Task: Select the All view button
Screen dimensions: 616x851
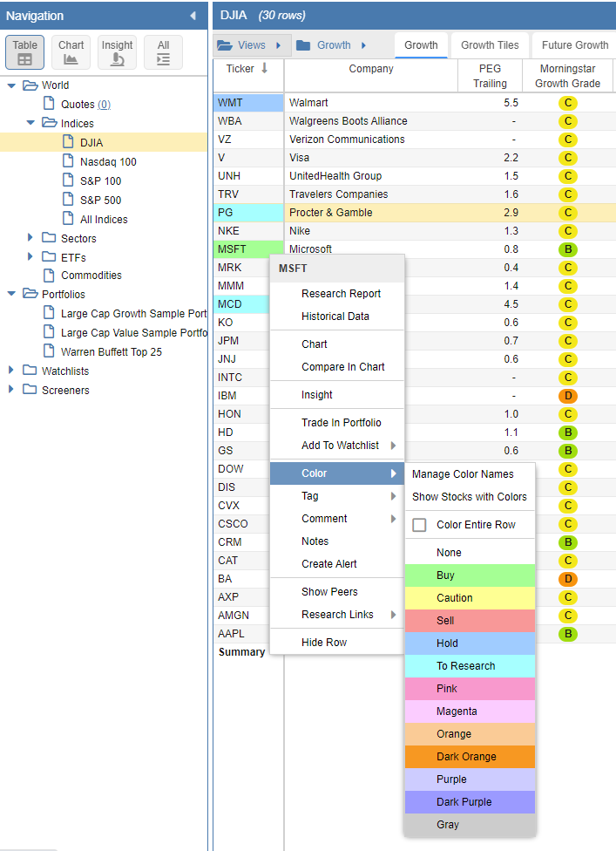Action: pyautogui.click(x=163, y=52)
